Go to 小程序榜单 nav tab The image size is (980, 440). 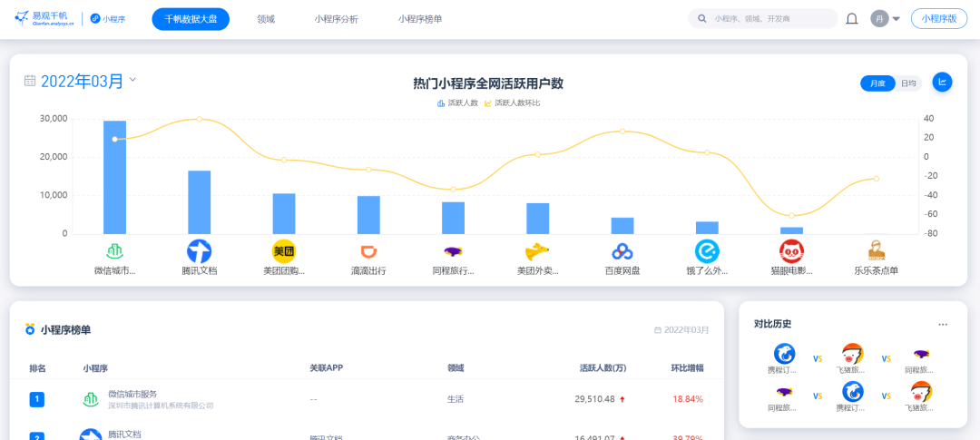(420, 19)
